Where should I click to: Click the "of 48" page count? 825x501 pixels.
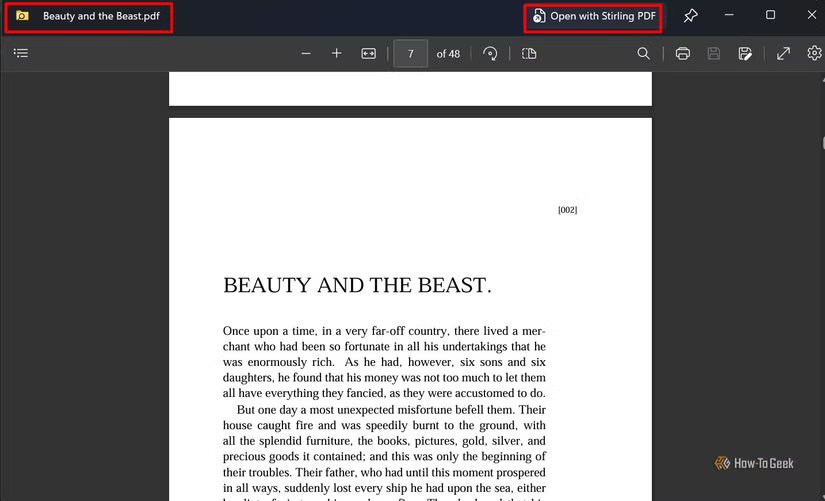pos(448,54)
